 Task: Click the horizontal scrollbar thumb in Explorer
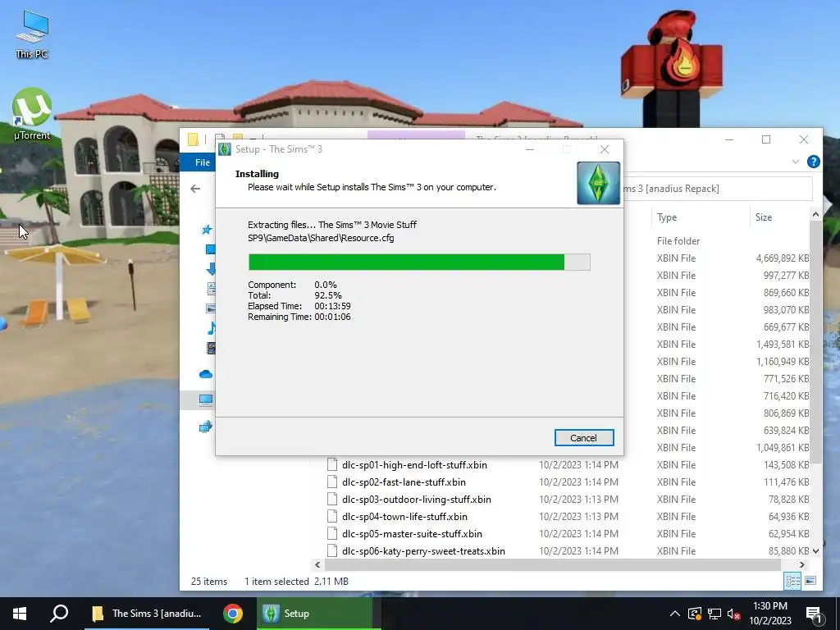click(552, 564)
